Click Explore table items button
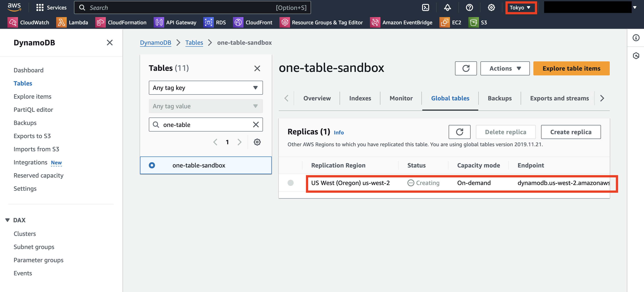Viewport: 644px width, 292px height. point(571,68)
